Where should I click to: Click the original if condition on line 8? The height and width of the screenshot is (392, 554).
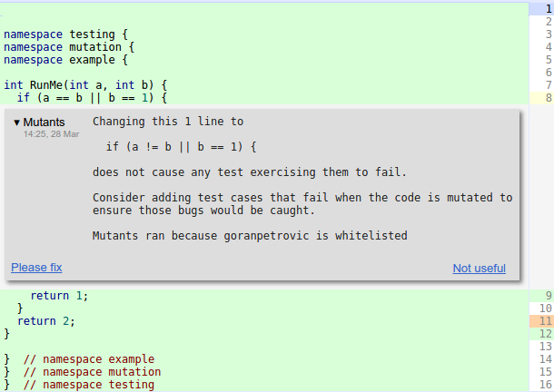pos(95,98)
